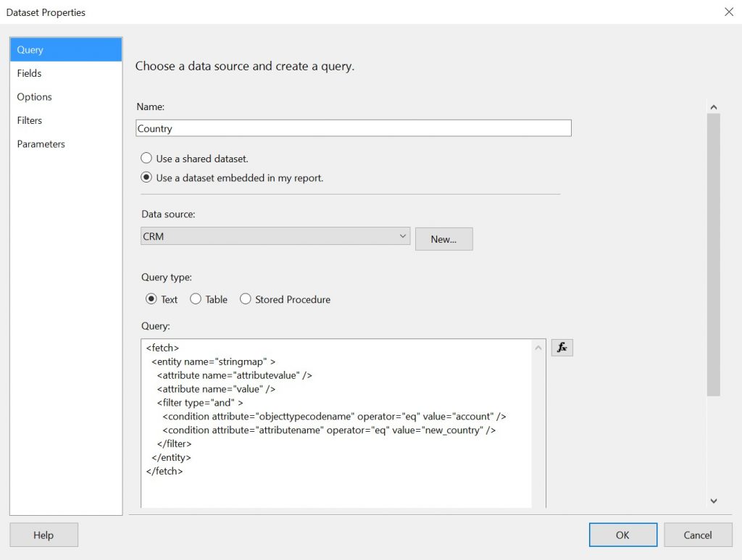Choose Stored Procedure query type
Screen dimensions: 742x560
(x=246, y=299)
